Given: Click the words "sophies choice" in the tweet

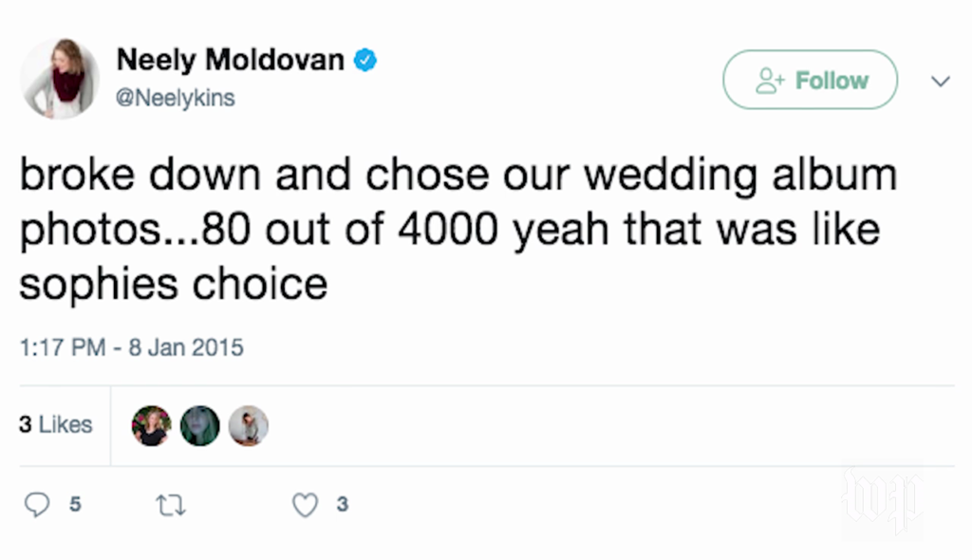Looking at the screenshot, I should [173, 284].
